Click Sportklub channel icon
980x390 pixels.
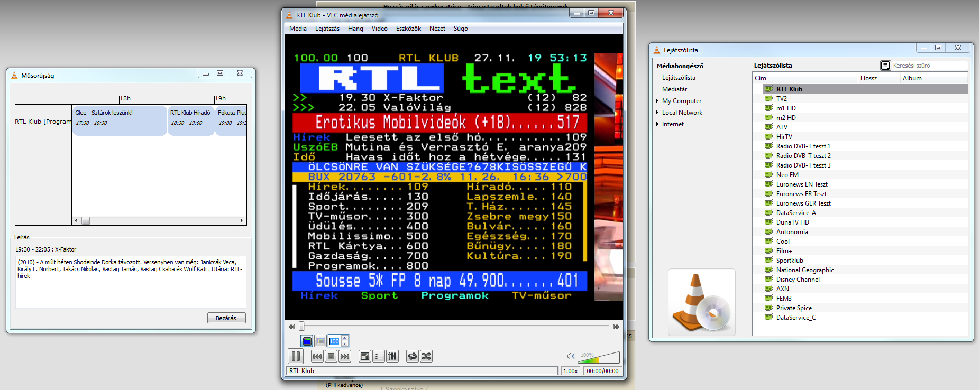click(769, 260)
